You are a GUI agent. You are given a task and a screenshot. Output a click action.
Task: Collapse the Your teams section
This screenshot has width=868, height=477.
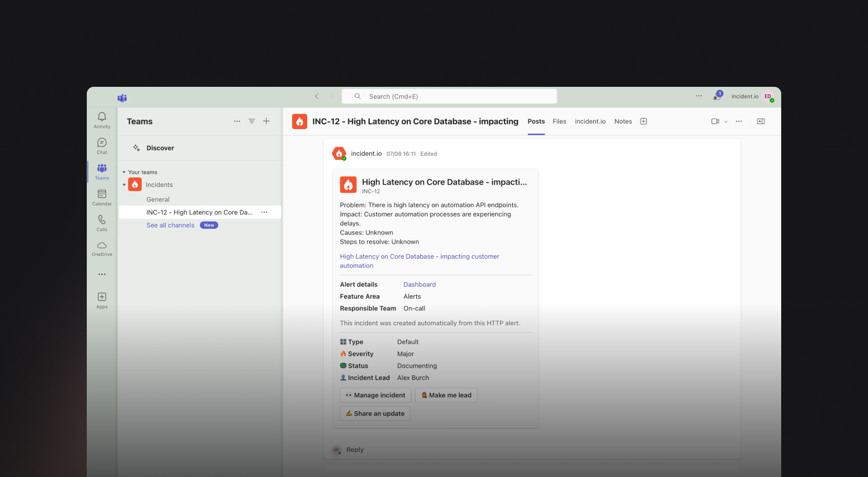(x=124, y=172)
